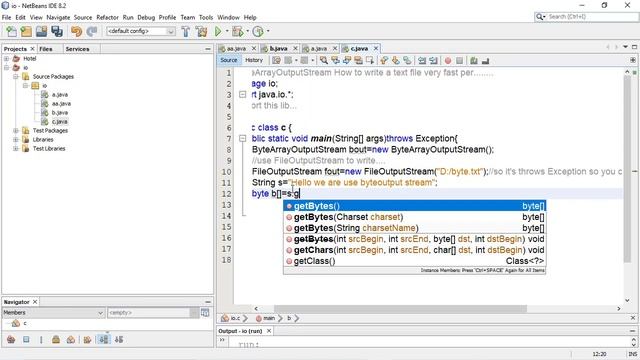Screen dimensions: 640x360
Task: Toggle Show Static Members filter in Navigator
Action: coord(41,339)
